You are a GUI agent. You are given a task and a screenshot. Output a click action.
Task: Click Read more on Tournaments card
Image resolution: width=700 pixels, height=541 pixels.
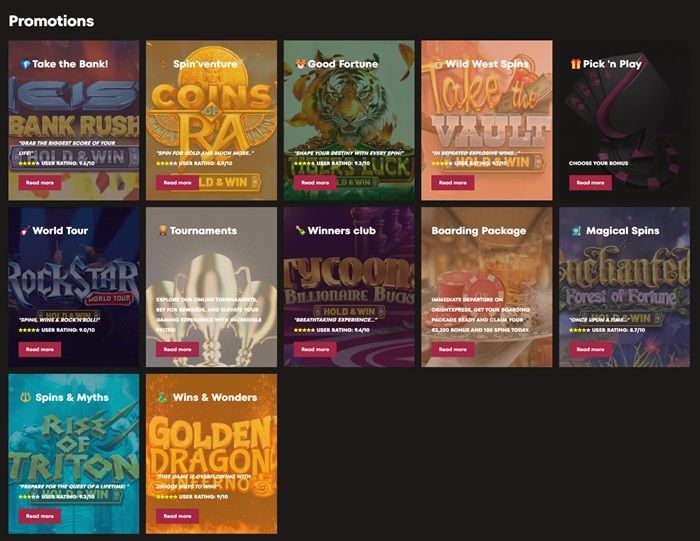point(177,349)
